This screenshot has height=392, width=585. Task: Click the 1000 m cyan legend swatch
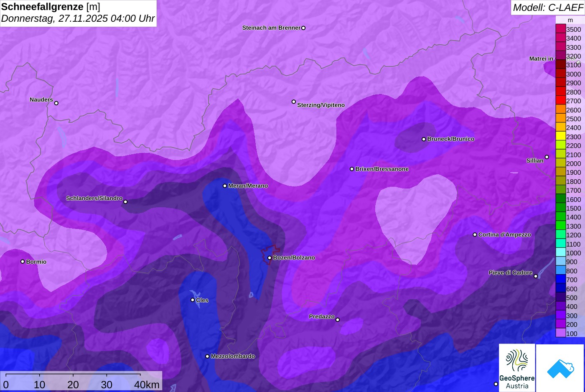click(x=560, y=252)
